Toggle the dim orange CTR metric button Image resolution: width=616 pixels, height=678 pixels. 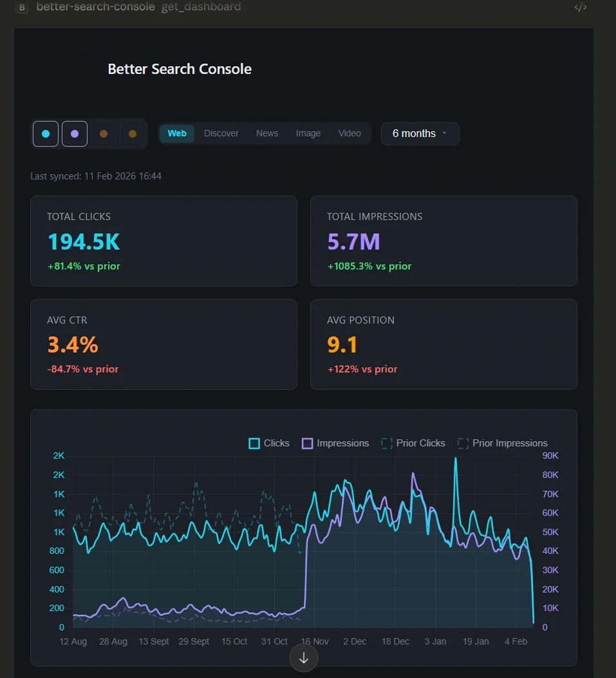[x=104, y=134]
